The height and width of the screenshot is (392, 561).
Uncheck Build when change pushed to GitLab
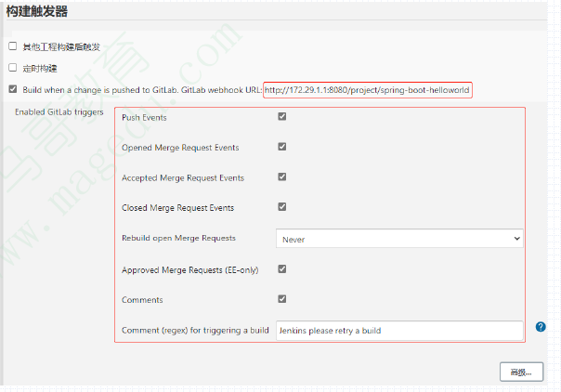[x=13, y=89]
